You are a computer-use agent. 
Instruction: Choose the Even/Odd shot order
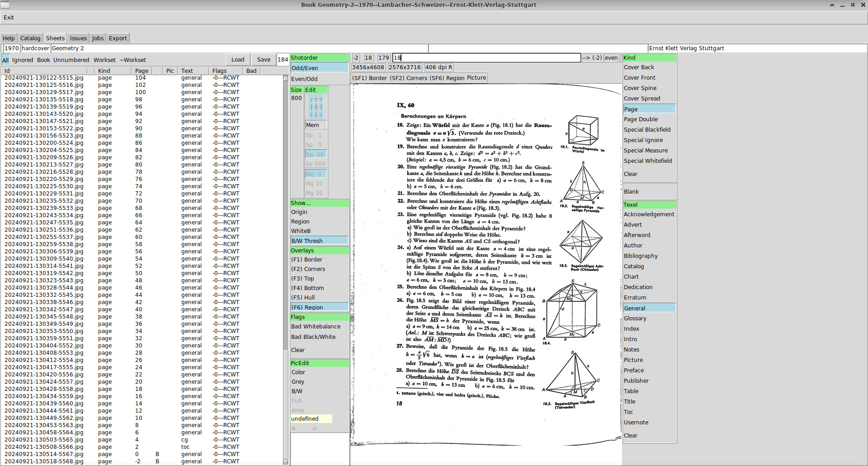click(319, 79)
